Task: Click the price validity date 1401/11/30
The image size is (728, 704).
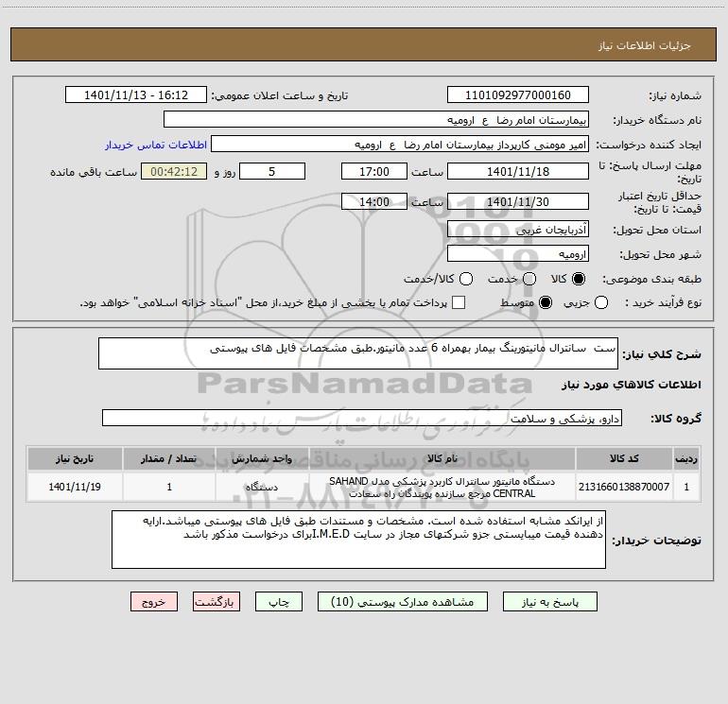Action: pos(518,202)
